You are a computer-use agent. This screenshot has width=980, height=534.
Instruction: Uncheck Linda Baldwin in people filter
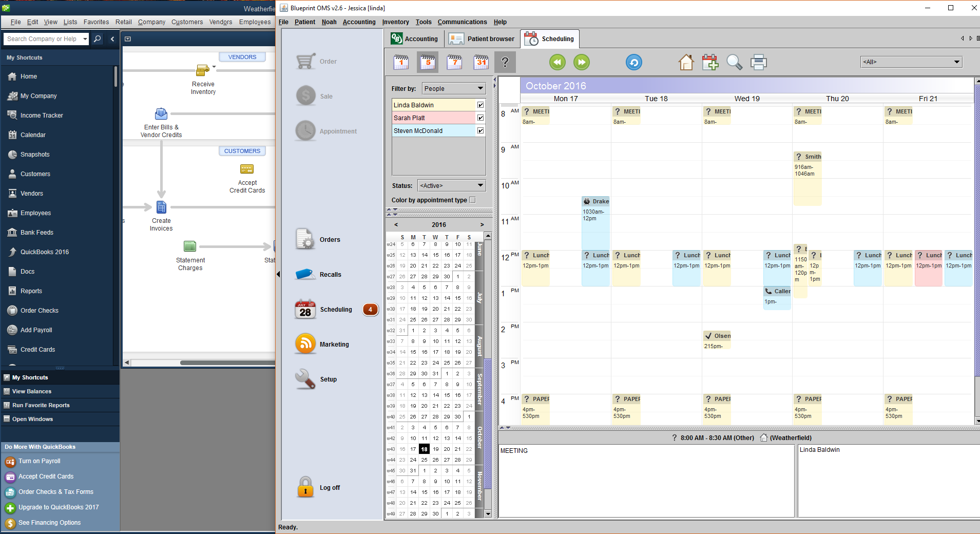pos(481,105)
